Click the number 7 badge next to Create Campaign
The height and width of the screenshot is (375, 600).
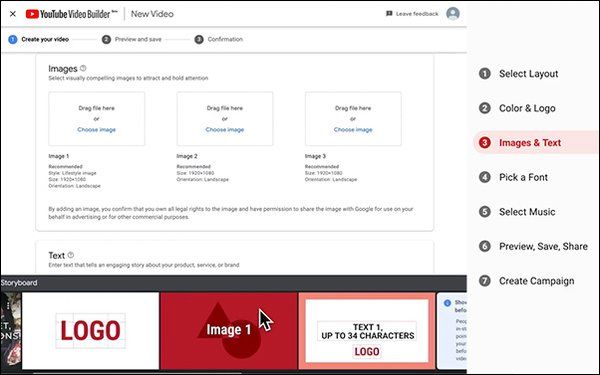pos(485,281)
